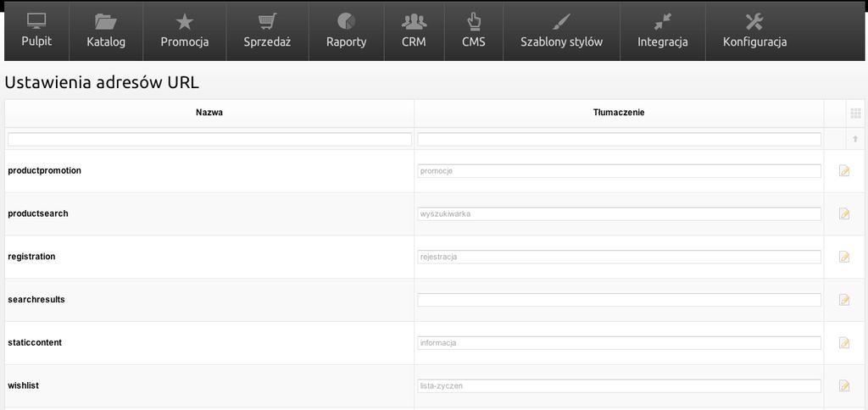Open the Raporty menu

347,31
